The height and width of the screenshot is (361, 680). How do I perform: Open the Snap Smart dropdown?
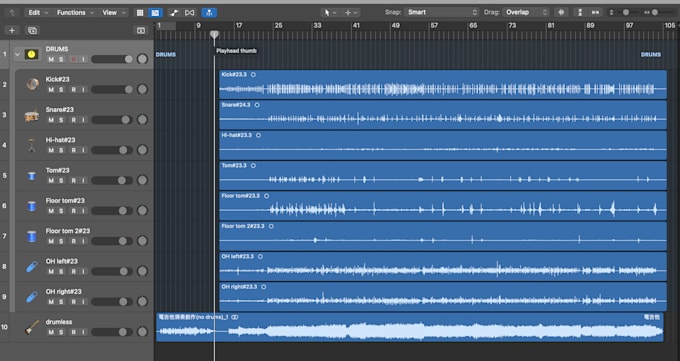(441, 13)
